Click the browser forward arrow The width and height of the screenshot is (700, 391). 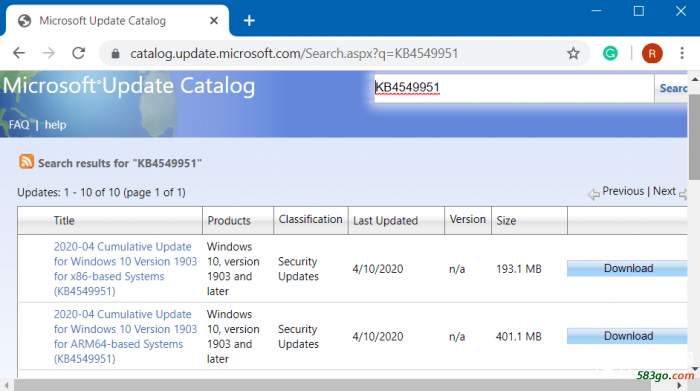(48, 53)
